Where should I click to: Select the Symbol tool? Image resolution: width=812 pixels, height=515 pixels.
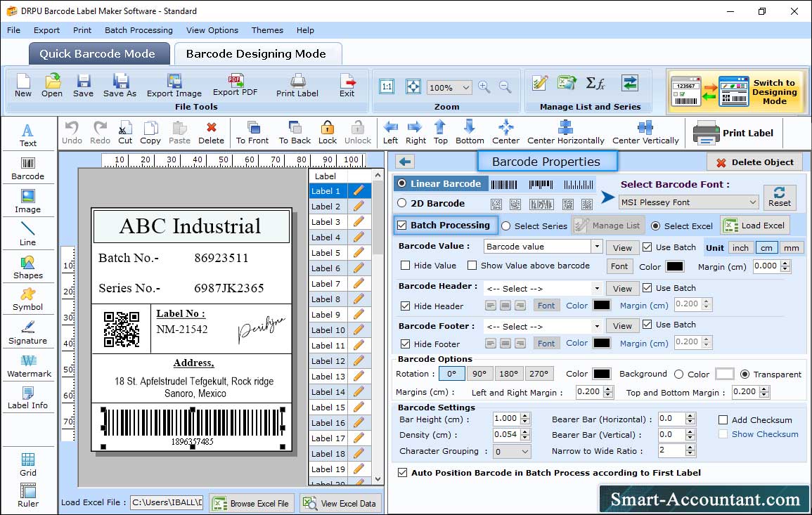pyautogui.click(x=28, y=299)
